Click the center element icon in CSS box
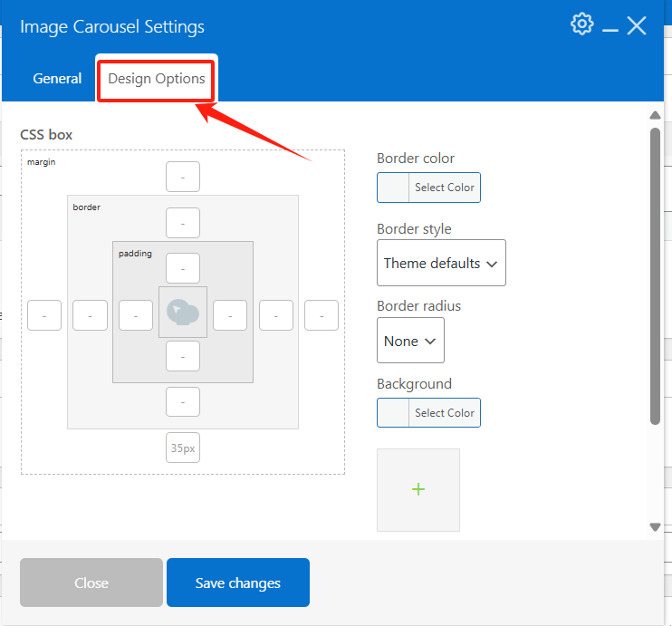 (183, 313)
